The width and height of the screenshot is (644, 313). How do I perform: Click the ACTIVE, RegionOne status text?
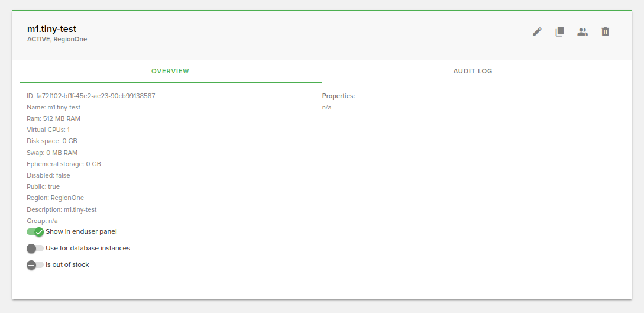click(x=57, y=40)
